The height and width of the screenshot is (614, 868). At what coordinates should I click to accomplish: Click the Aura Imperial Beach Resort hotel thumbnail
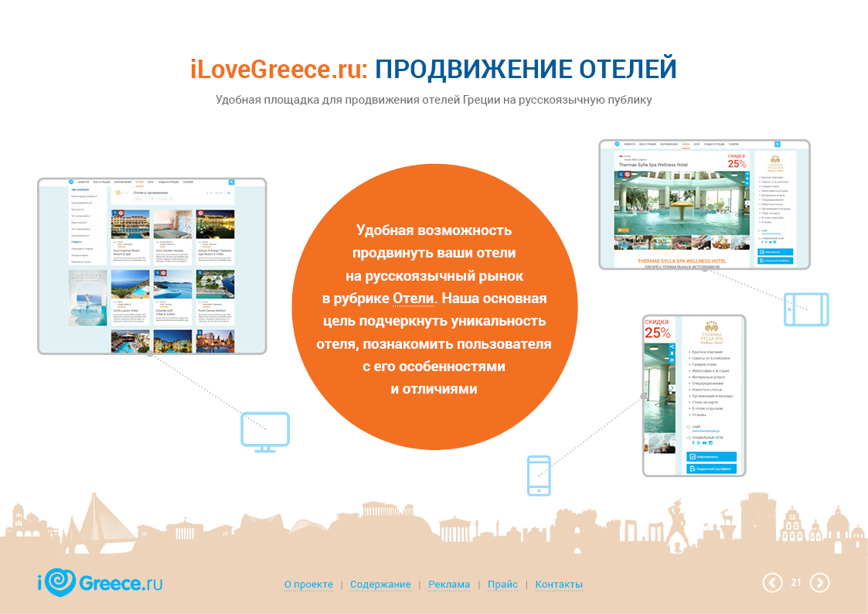click(x=130, y=224)
